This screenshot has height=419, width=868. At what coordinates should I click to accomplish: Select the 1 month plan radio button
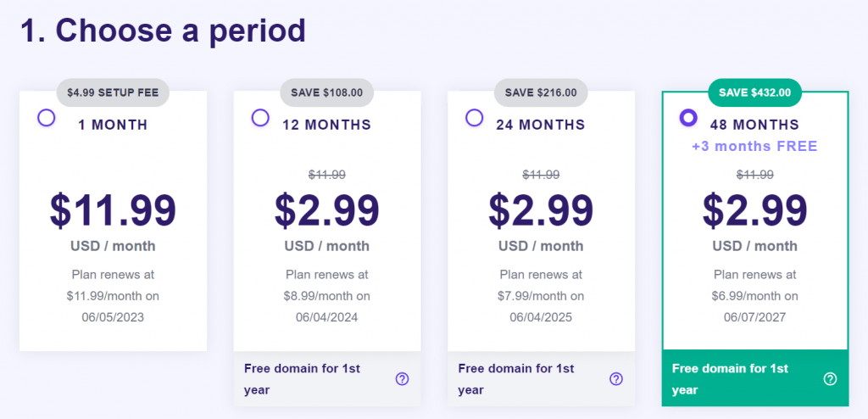(47, 118)
